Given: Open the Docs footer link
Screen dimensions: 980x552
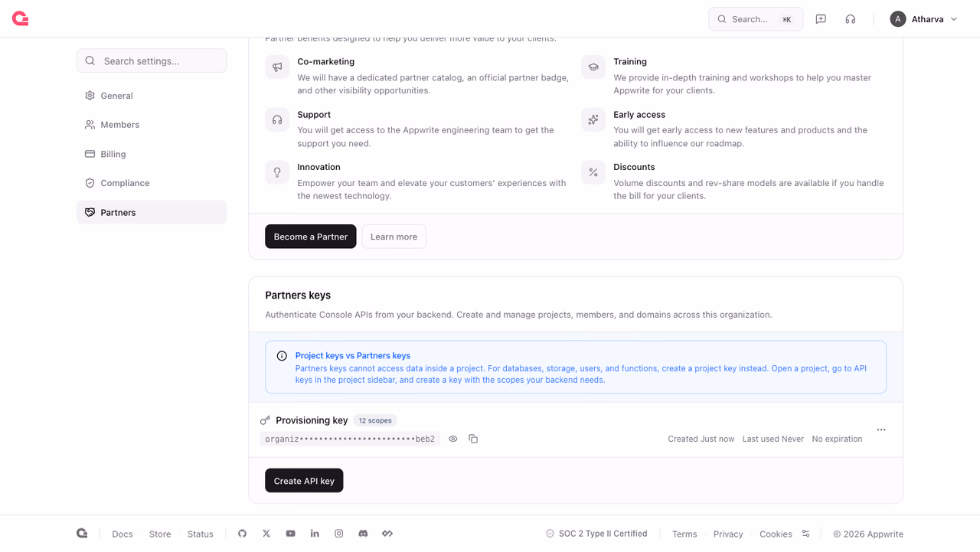Looking at the screenshot, I should click(122, 534).
